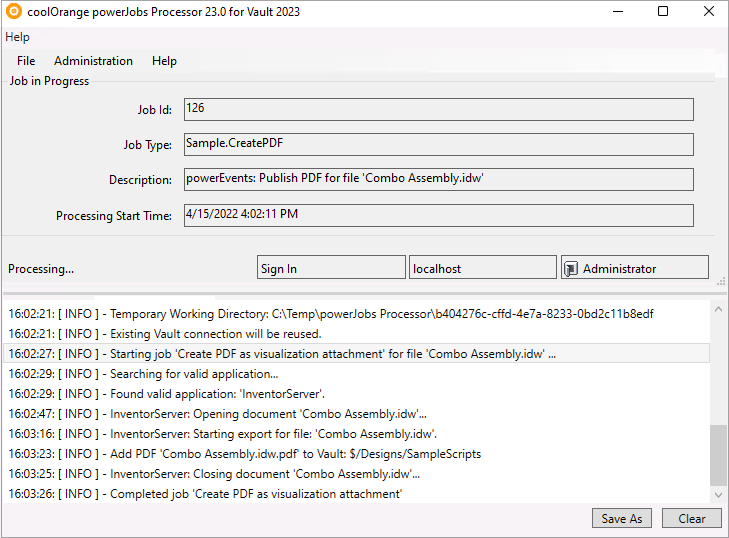Open the File menu
The image size is (729, 538).
pyautogui.click(x=26, y=61)
